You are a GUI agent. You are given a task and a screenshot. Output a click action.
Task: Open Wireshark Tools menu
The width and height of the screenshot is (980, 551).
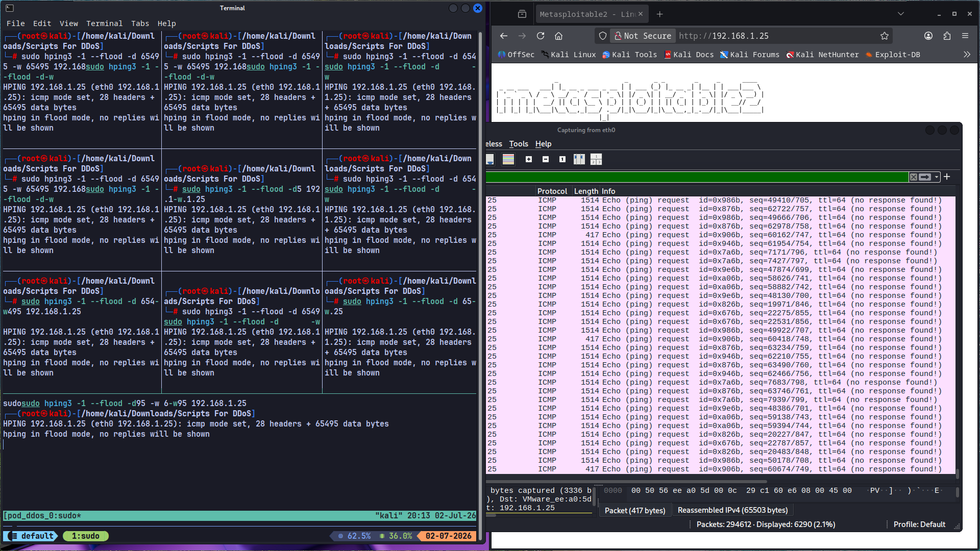pyautogui.click(x=519, y=144)
